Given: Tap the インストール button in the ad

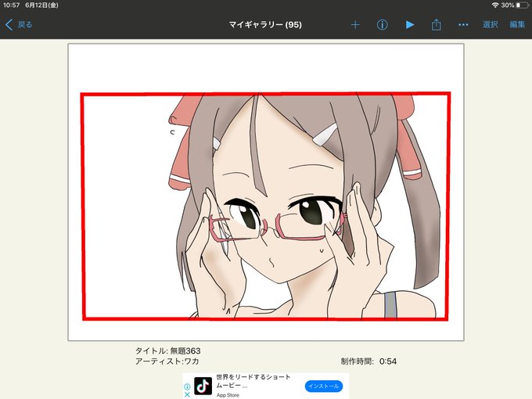Looking at the screenshot, I should click(324, 386).
